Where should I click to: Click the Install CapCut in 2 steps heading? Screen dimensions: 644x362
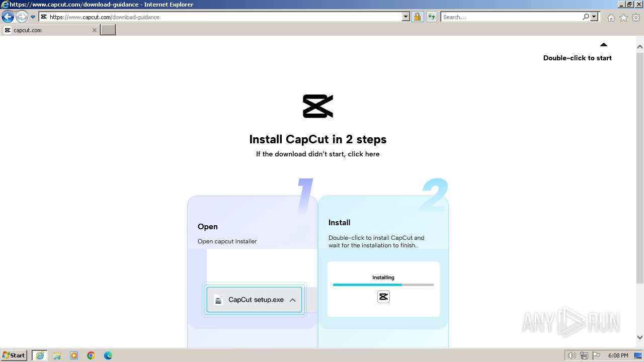pyautogui.click(x=318, y=139)
